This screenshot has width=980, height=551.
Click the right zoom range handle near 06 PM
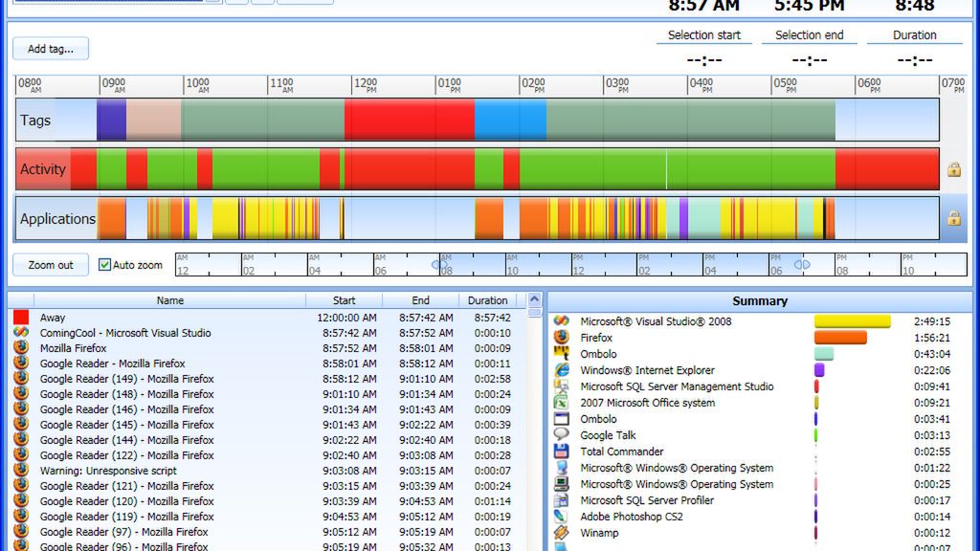802,265
